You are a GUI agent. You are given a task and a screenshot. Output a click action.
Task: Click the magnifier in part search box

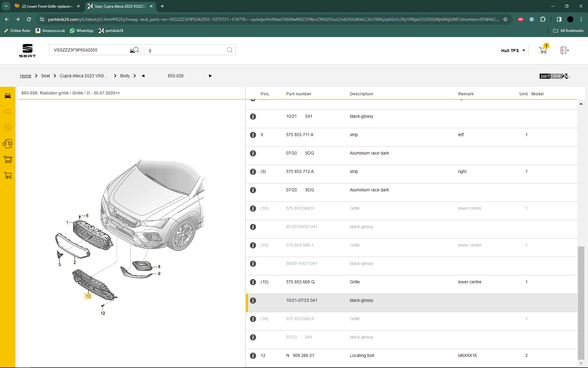tap(229, 50)
